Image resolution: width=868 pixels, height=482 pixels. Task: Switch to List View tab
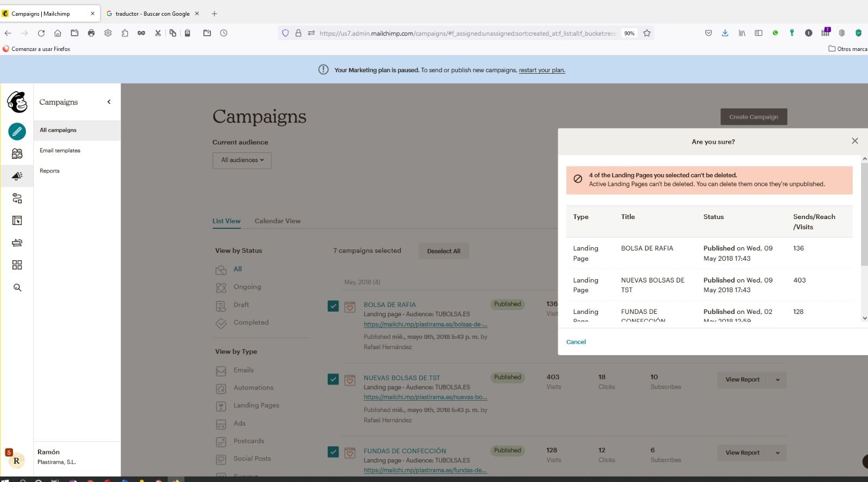(226, 221)
